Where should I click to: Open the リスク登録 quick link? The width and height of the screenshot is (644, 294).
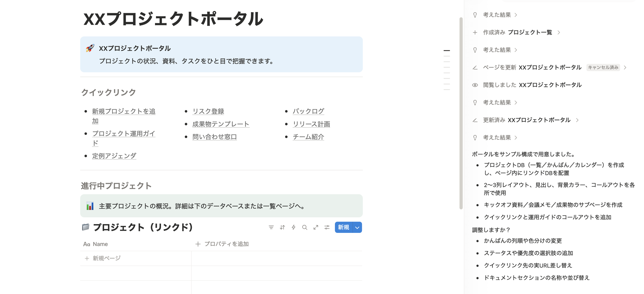coord(208,111)
